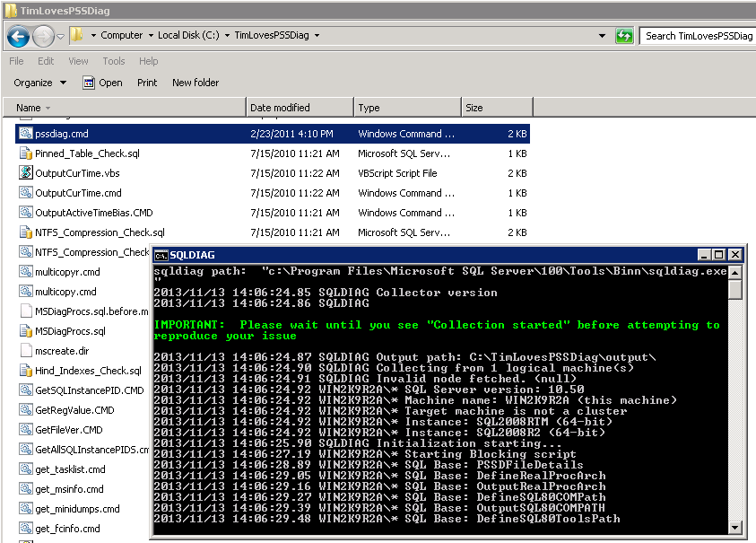Expand the root arrow before Computer
Image resolution: width=756 pixels, height=543 pixels.
[93, 36]
